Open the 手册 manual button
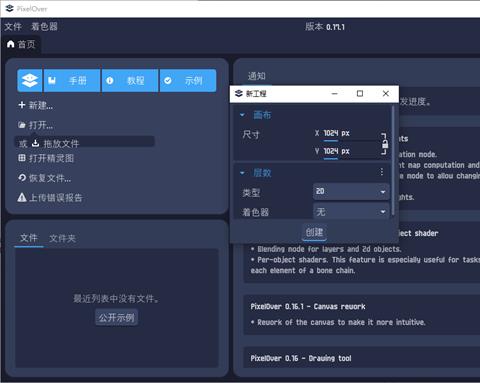480x383 pixels. pos(72,80)
